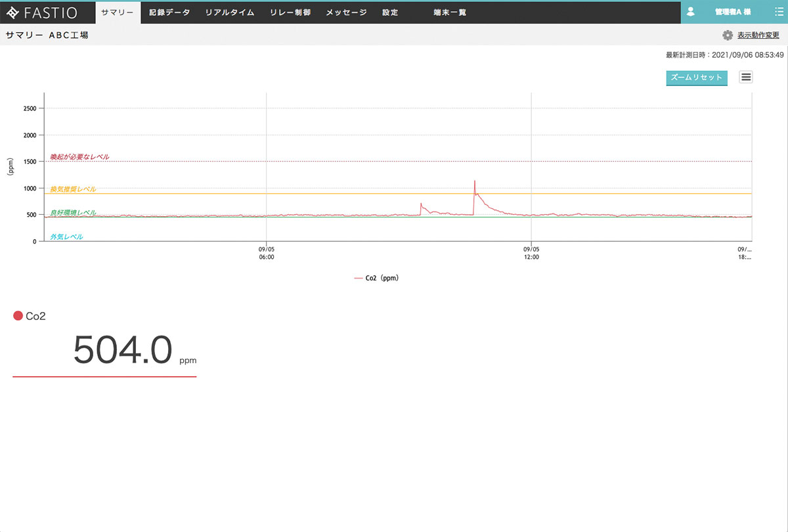This screenshot has height=532, width=788.
Task: Open the 管理者A 様 account menu
Action: [733, 12]
